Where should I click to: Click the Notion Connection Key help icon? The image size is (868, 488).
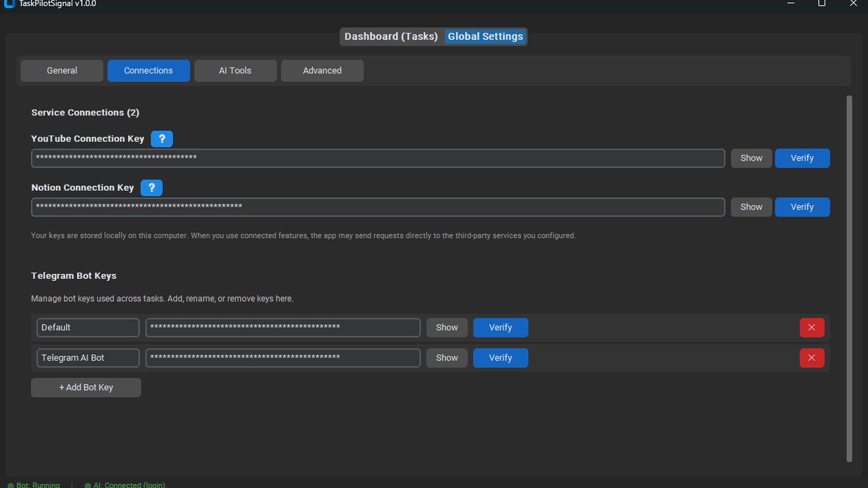(151, 188)
